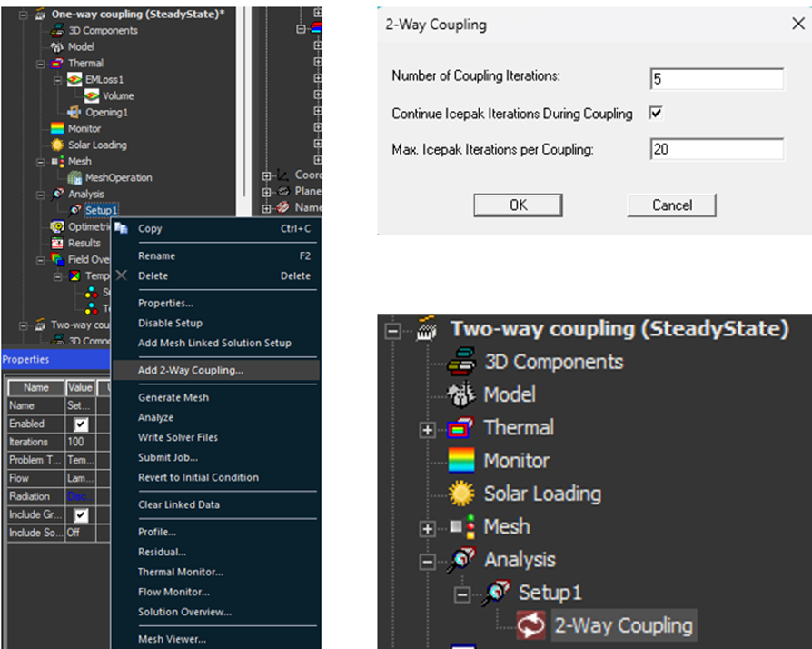Select Solar Loading sun icon under Two-way coupling
This screenshot has height=649, width=812.
[x=462, y=494]
